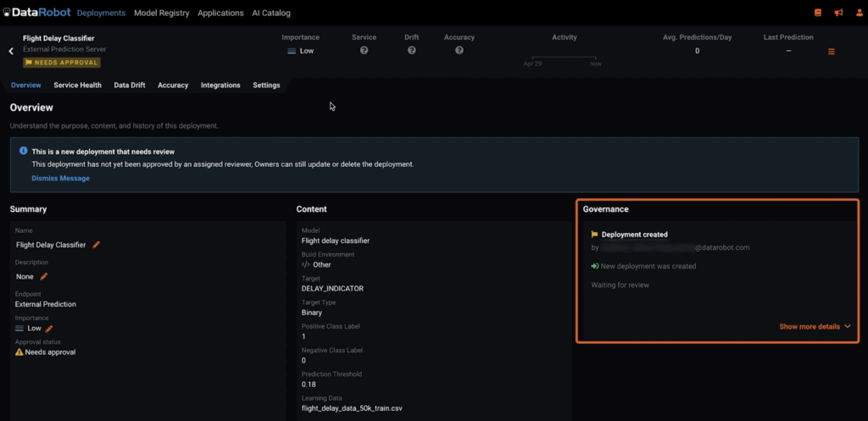Switch to the Overview tab
Screen dimensions: 868x421
(26, 86)
